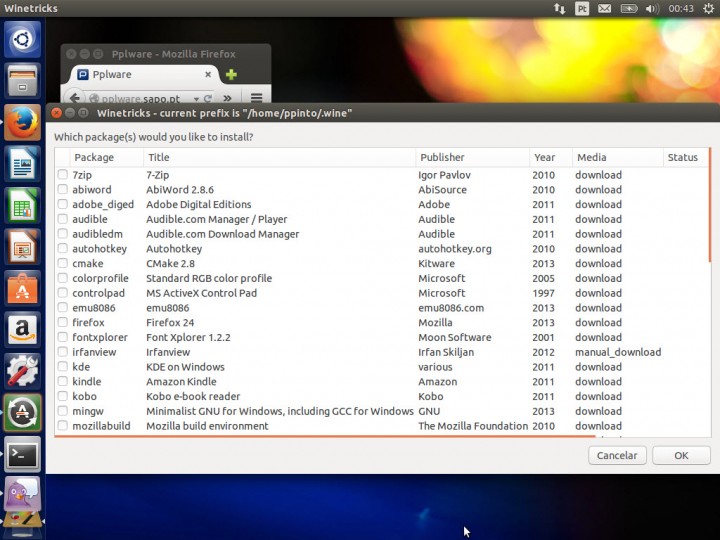Sort by the Status column header

pyautogui.click(x=686, y=157)
